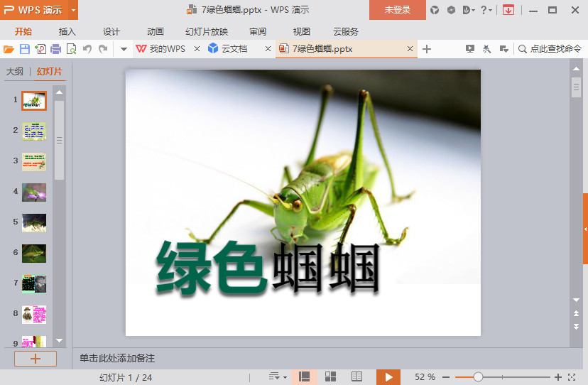Image resolution: width=588 pixels, height=385 pixels.
Task: Open the slide sorter view icon
Action: pos(330,376)
